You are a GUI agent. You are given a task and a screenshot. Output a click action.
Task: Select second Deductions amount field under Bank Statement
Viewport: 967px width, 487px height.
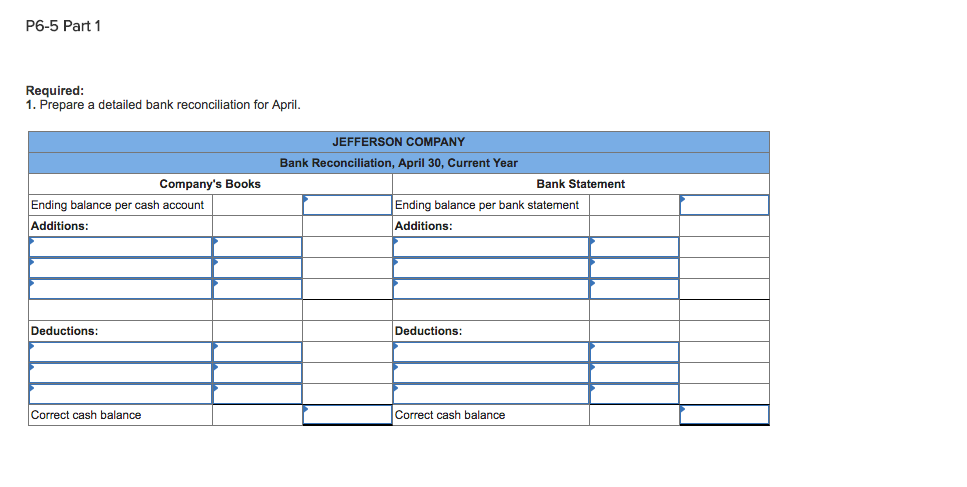(x=634, y=373)
